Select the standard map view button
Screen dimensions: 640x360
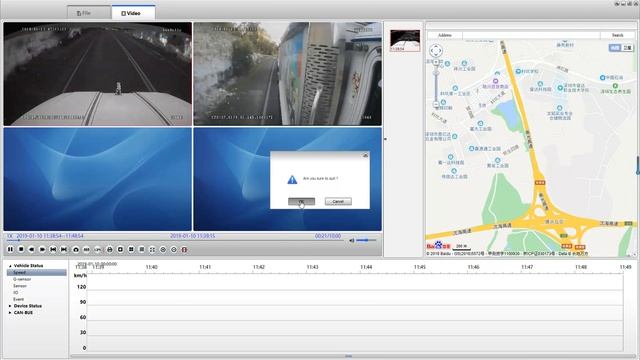[x=615, y=48]
